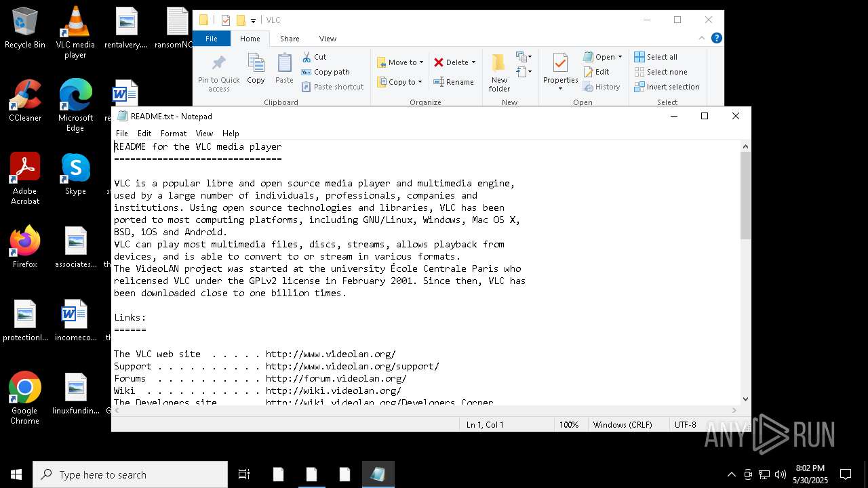Show hidden system tray icons
868x488 pixels.
[731, 474]
